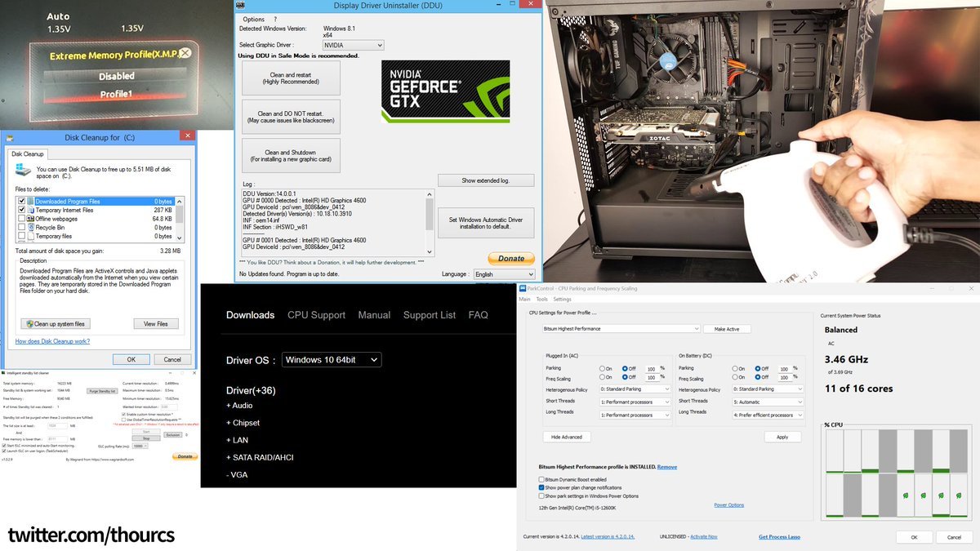Viewport: 980px width, 551px height.
Task: Turn Parking On for Plugged In (AC)
Action: pos(602,368)
